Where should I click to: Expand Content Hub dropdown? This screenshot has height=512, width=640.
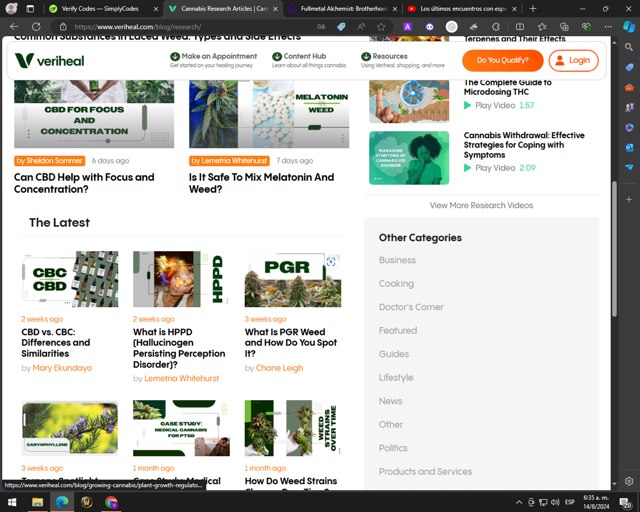click(309, 60)
